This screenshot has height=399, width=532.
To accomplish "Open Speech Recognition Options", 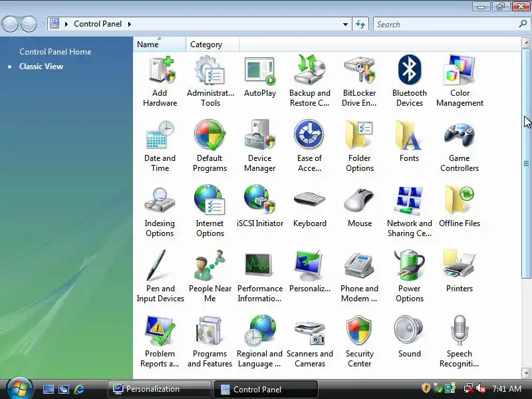I will tap(460, 342).
